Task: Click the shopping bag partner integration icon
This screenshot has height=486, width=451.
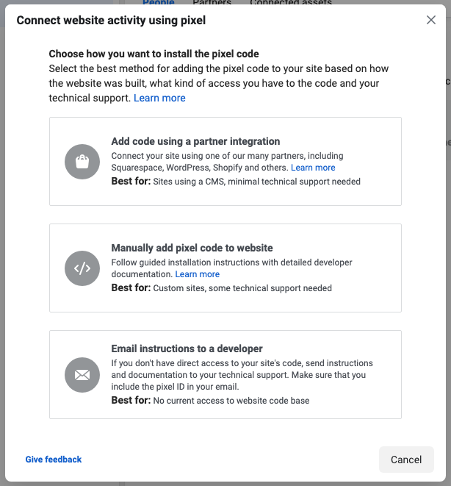Action: tap(82, 162)
